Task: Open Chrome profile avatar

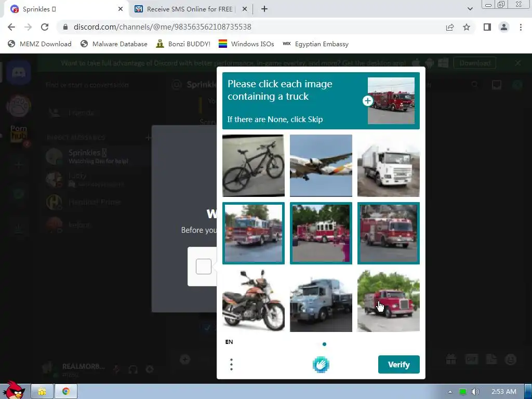Action: click(504, 27)
